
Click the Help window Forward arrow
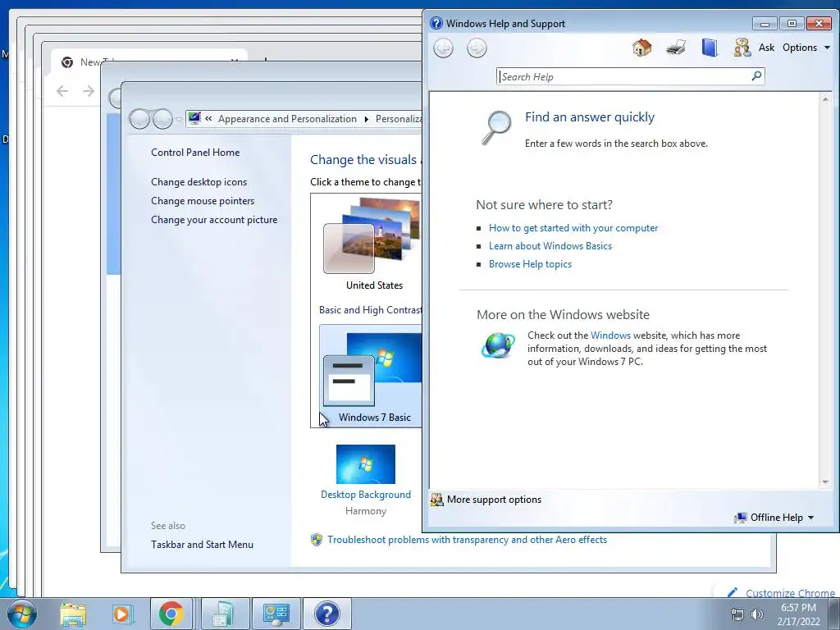click(x=477, y=48)
